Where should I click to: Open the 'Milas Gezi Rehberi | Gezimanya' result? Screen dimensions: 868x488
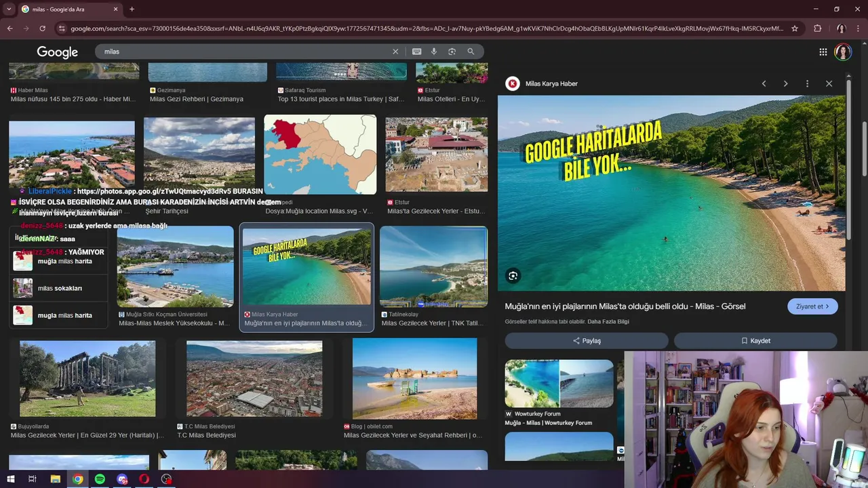click(197, 99)
